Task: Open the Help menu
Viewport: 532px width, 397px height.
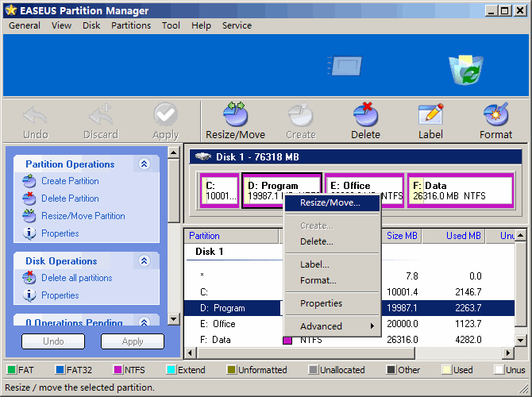Action: [201, 25]
